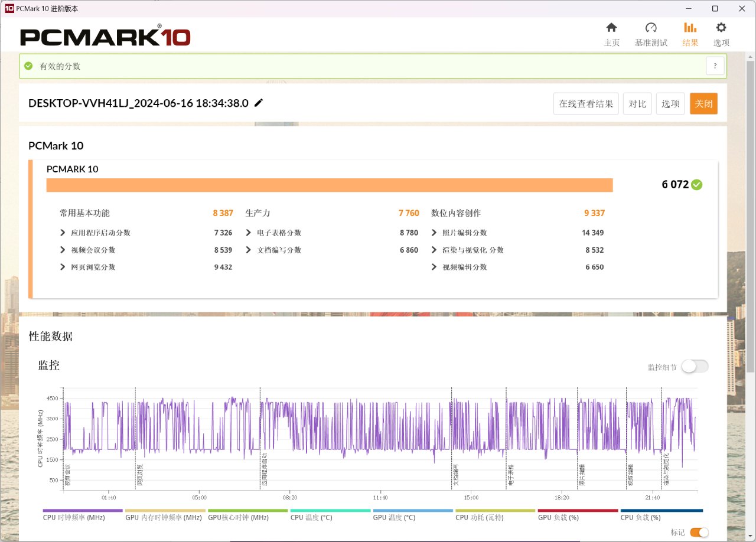Toggle GPU 温度 legend swatch
Screen dimensions: 756x542
point(413,510)
